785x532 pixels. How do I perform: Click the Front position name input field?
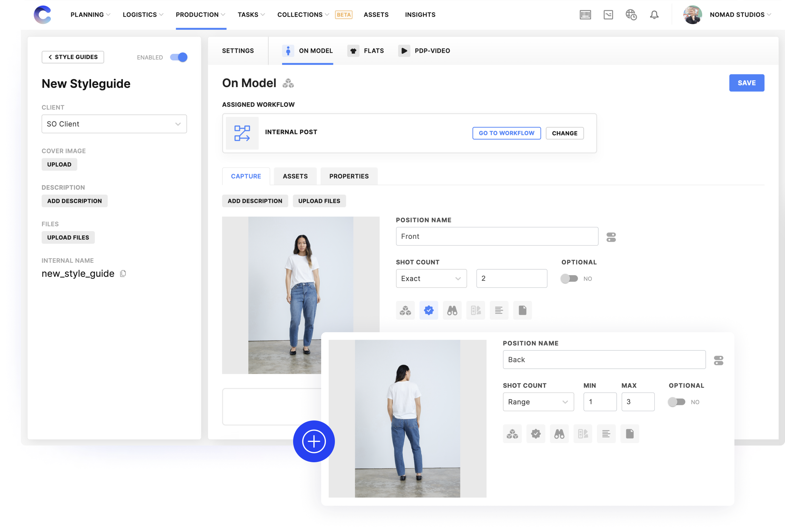497,236
